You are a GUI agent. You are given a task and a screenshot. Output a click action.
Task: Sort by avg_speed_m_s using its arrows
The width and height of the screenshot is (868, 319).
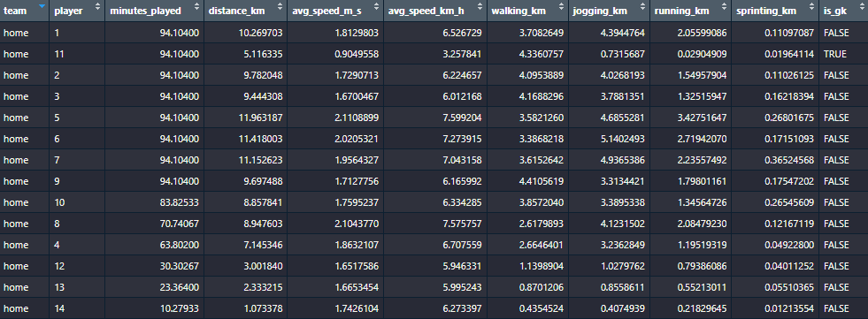(x=376, y=7)
